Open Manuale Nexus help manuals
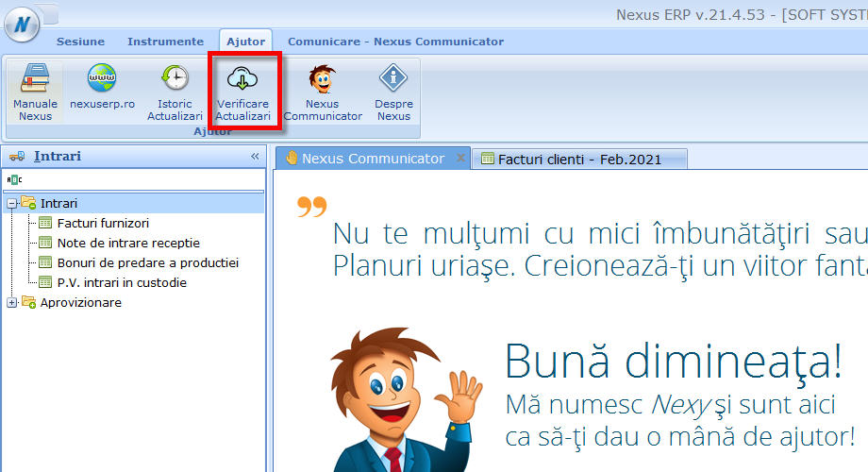The height and width of the screenshot is (472, 868). pos(35,92)
